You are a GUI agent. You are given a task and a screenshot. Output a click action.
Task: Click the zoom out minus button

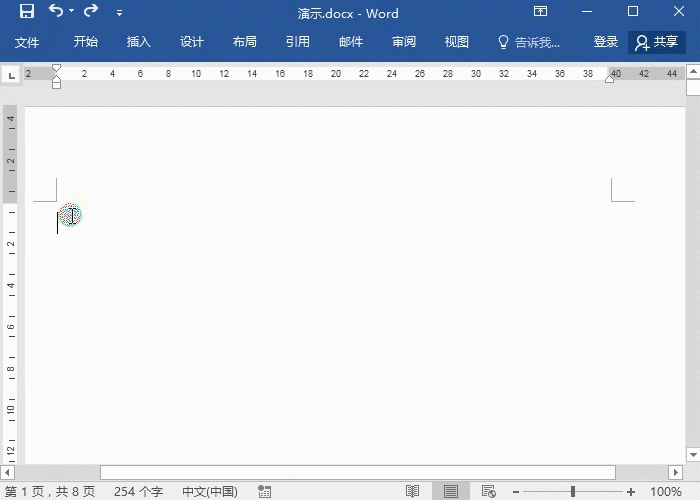pyautogui.click(x=515, y=491)
